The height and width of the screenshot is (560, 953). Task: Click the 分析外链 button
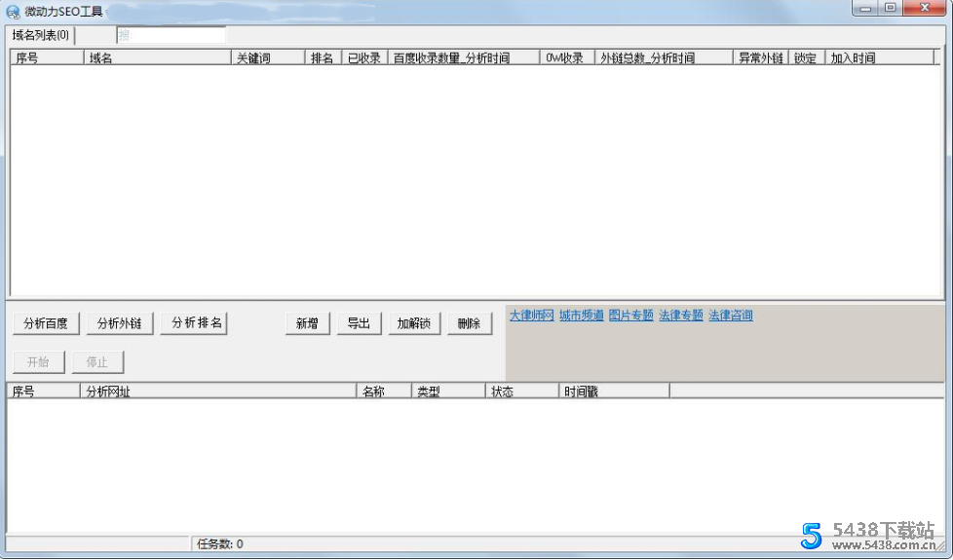coord(120,323)
